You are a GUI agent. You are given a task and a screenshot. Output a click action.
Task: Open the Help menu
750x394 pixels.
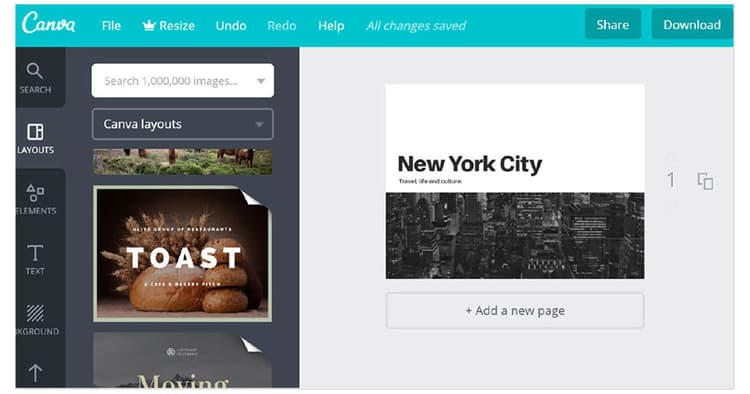[x=331, y=25]
